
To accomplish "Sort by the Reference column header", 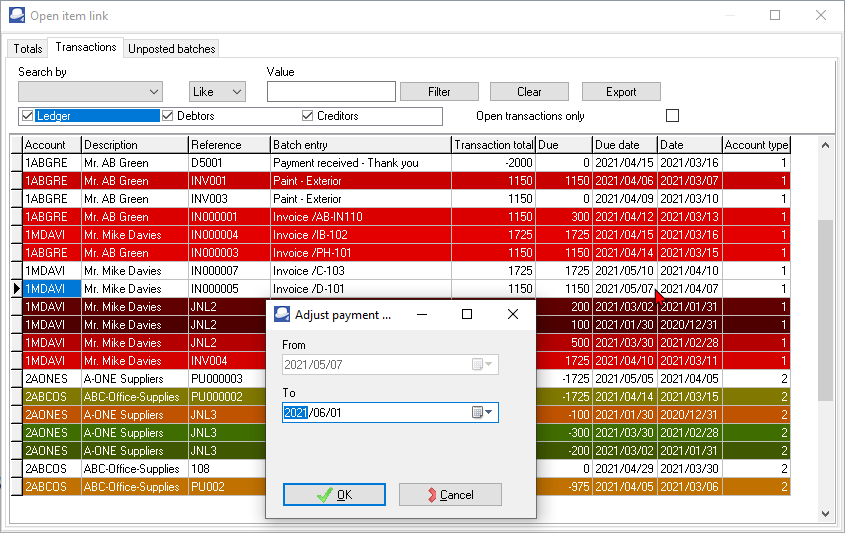I will [230, 145].
